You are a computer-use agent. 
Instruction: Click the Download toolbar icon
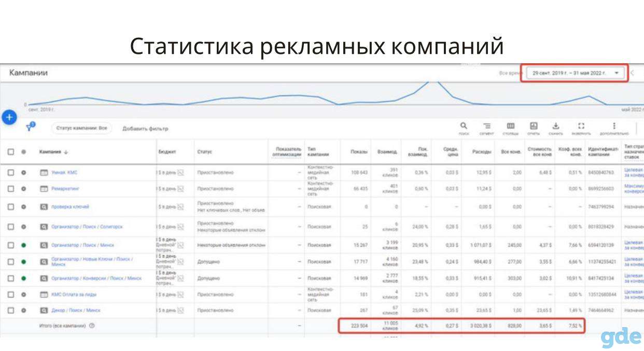click(x=556, y=126)
